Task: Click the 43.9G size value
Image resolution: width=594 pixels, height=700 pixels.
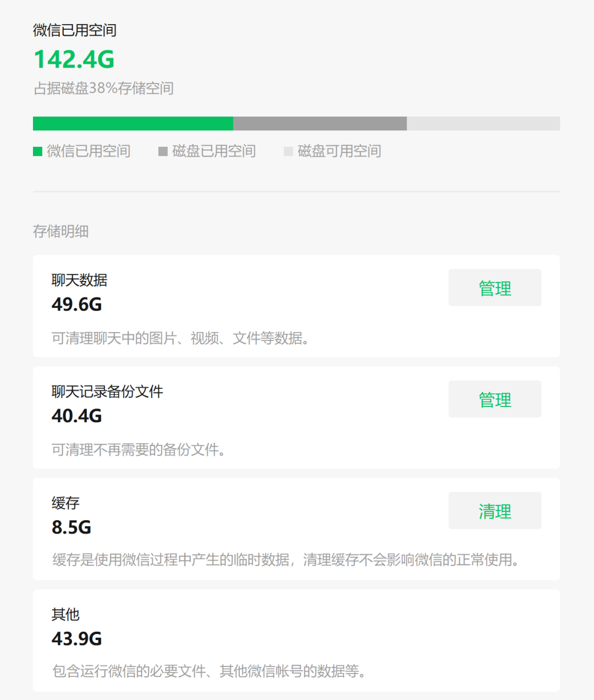Action: [x=77, y=639]
